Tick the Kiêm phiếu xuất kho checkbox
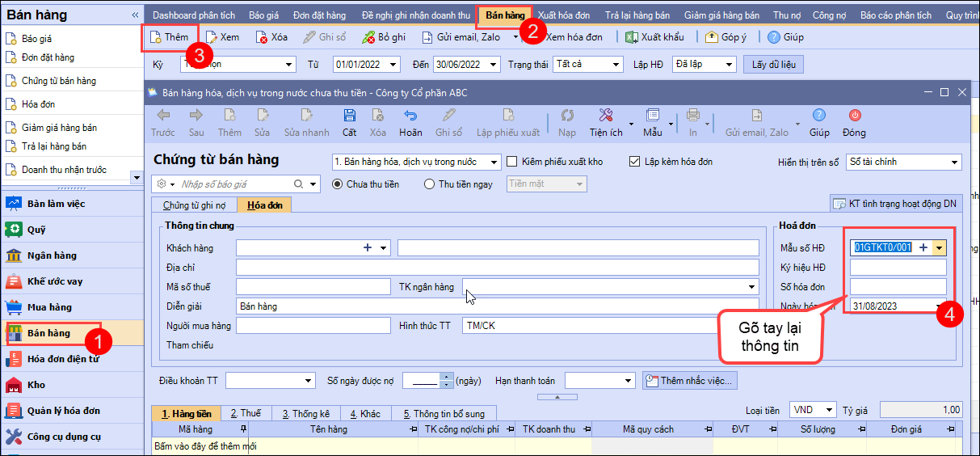This screenshot has width=980, height=456. [512, 162]
